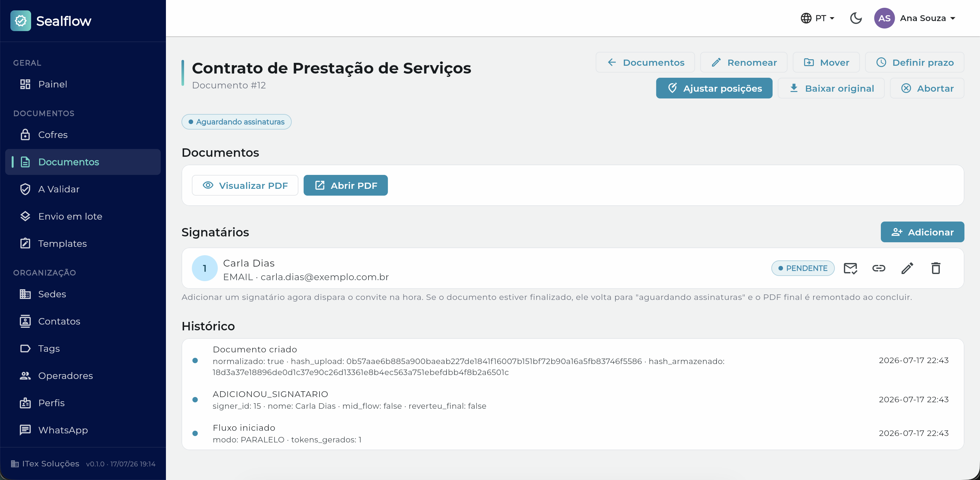Open WhatsApp in the sidebar
The height and width of the screenshot is (480, 980).
pos(83,430)
